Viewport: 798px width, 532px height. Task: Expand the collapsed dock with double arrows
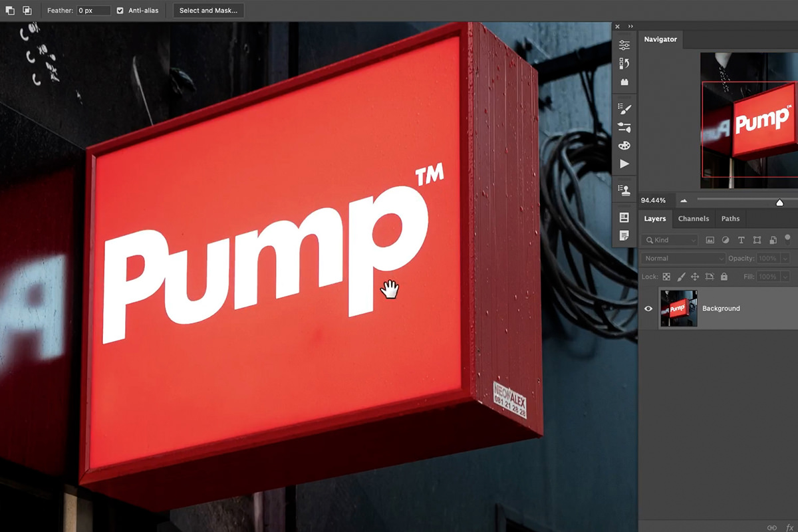click(x=630, y=27)
